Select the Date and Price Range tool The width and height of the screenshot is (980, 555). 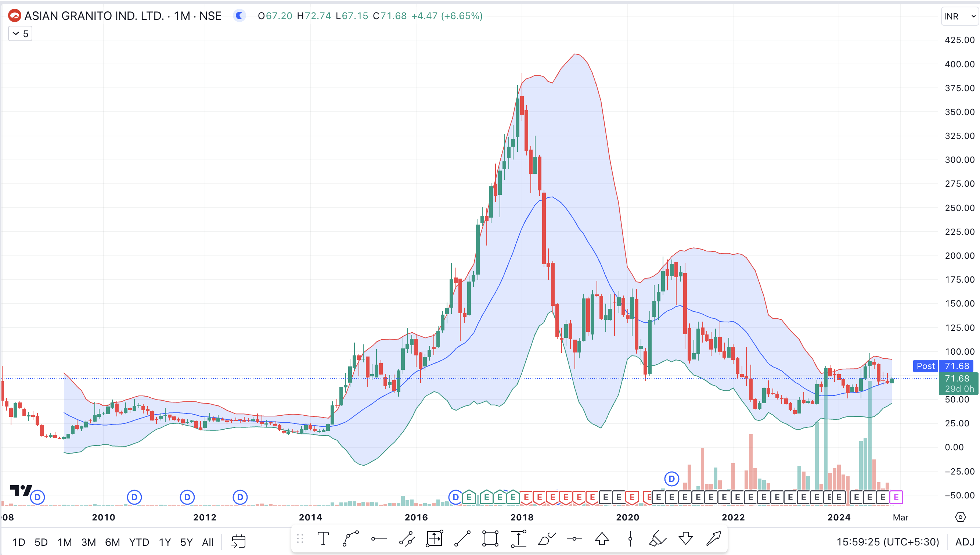pyautogui.click(x=435, y=538)
